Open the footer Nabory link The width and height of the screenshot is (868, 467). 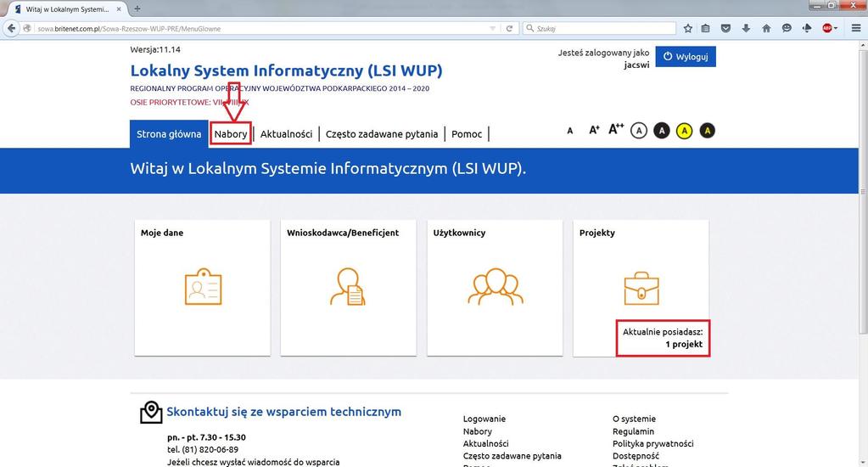click(478, 431)
